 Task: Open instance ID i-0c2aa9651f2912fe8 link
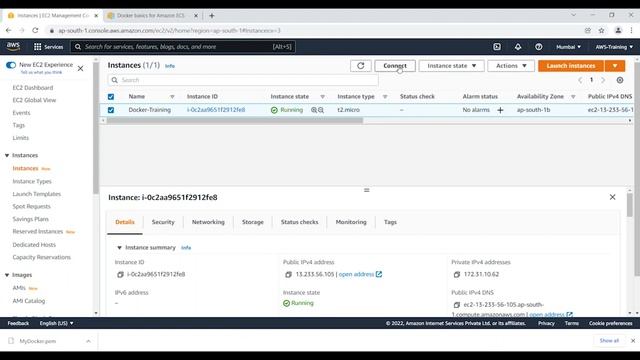[x=216, y=110]
